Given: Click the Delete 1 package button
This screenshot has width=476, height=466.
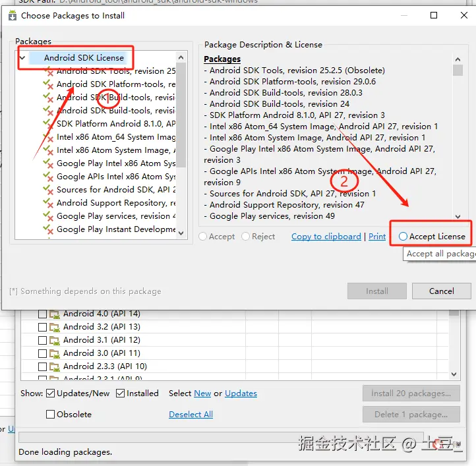Looking at the screenshot, I should tap(411, 415).
